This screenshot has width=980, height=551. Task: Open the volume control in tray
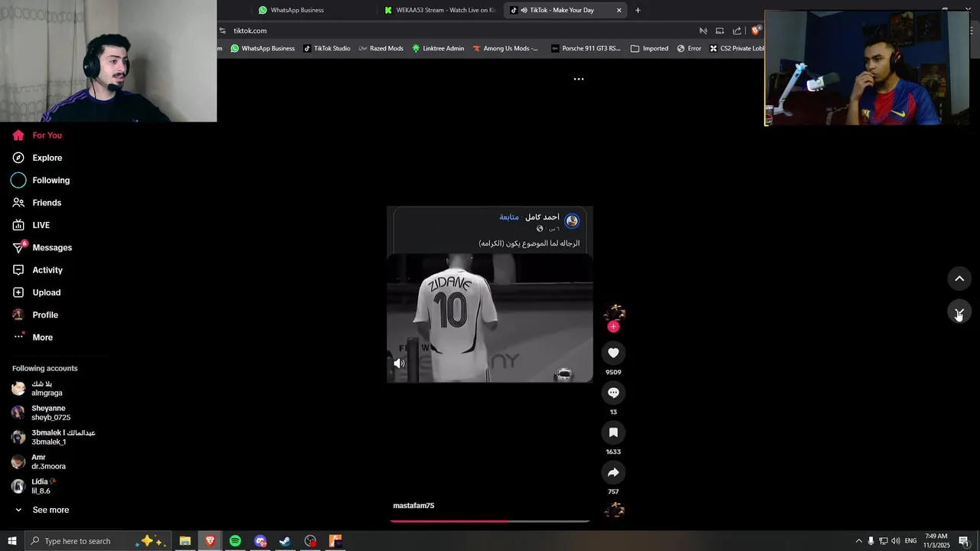896,541
